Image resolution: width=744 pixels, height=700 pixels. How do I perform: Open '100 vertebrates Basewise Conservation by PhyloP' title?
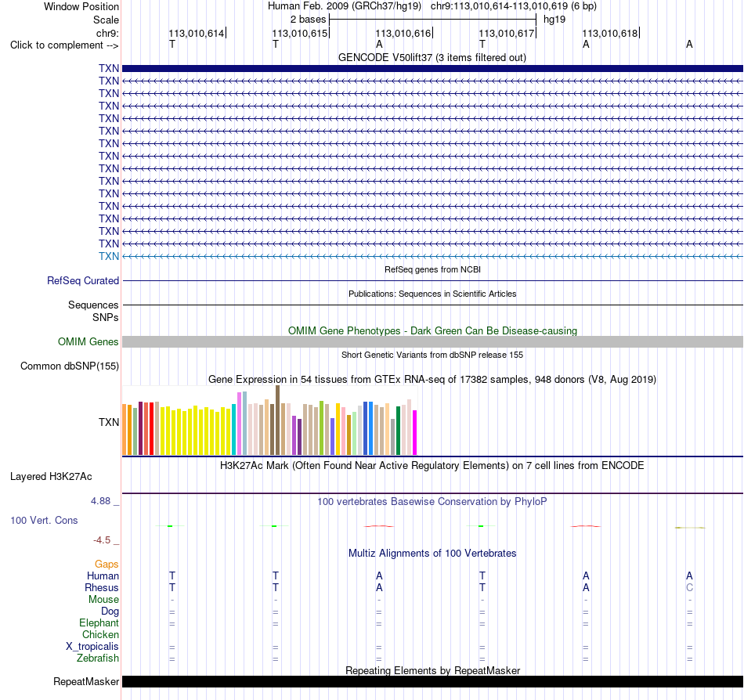pos(432,501)
